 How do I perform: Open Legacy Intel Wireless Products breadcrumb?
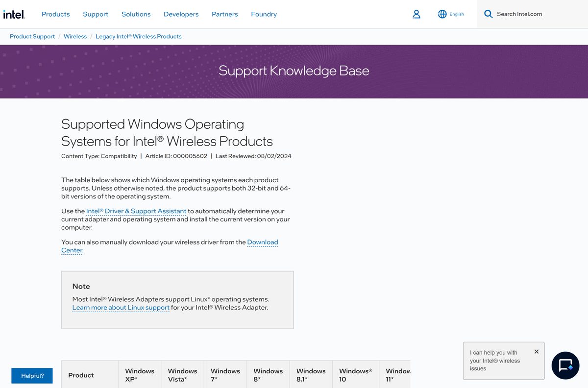[x=139, y=36]
